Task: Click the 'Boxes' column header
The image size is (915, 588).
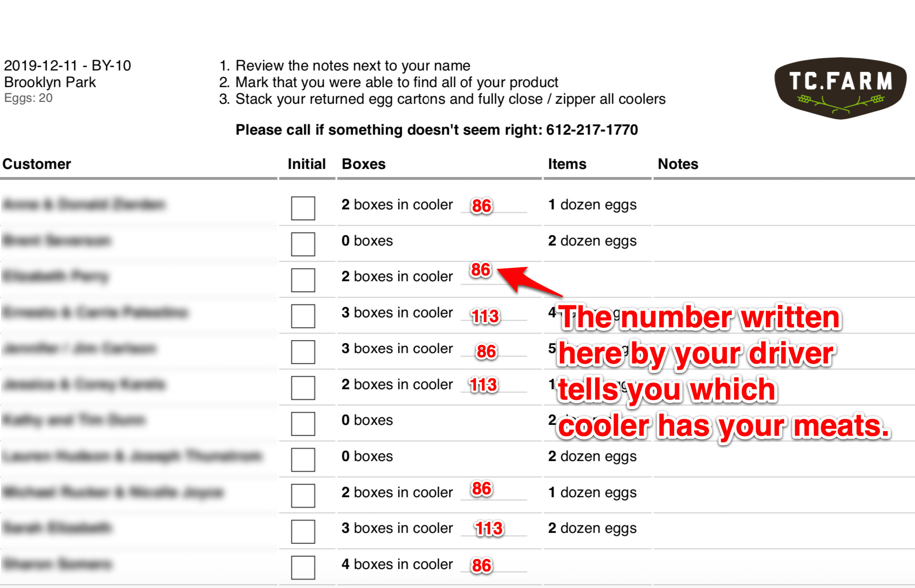Action: coord(364,164)
